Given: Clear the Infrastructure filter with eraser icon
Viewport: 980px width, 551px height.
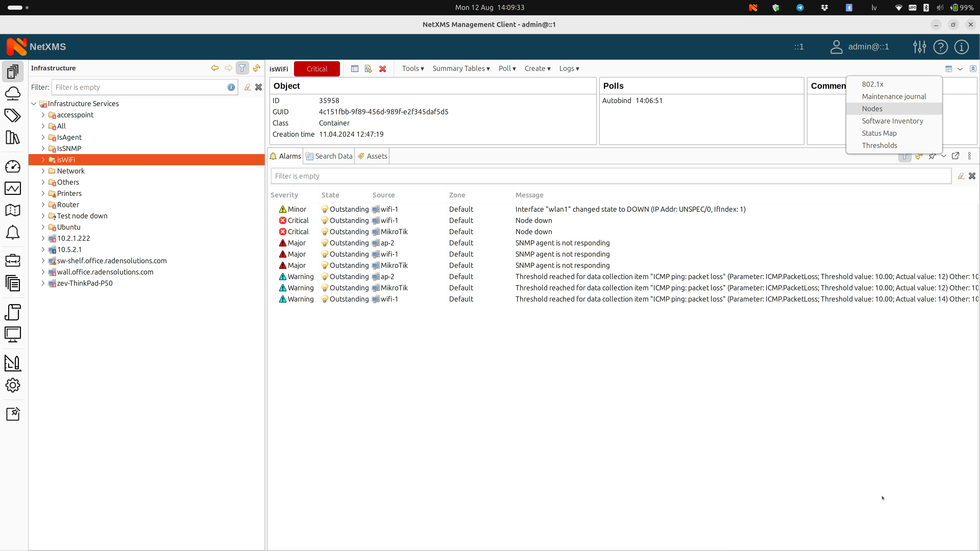Looking at the screenshot, I should click(x=248, y=87).
